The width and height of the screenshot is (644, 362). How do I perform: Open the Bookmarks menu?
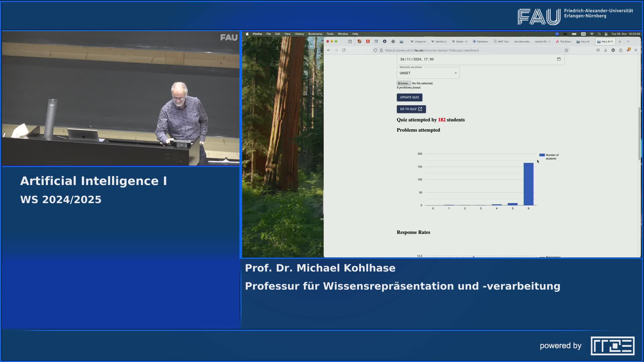pos(315,34)
